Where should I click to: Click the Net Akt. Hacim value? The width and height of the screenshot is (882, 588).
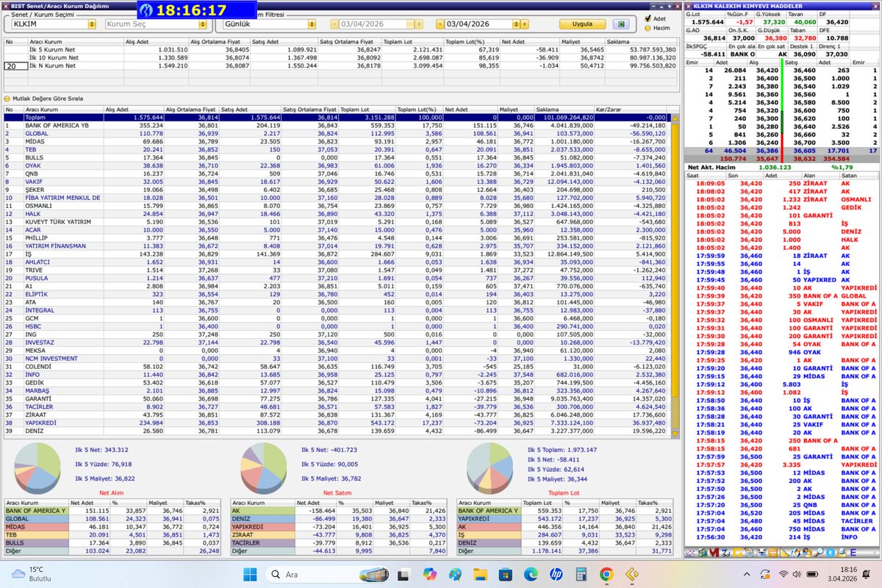click(x=775, y=168)
